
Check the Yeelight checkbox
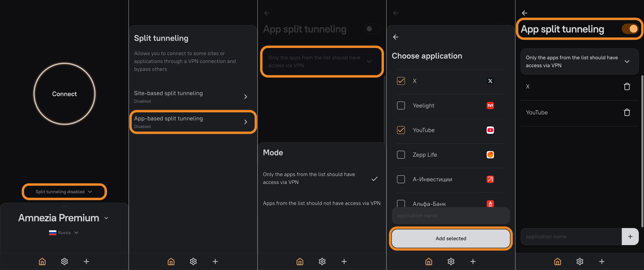[401, 106]
